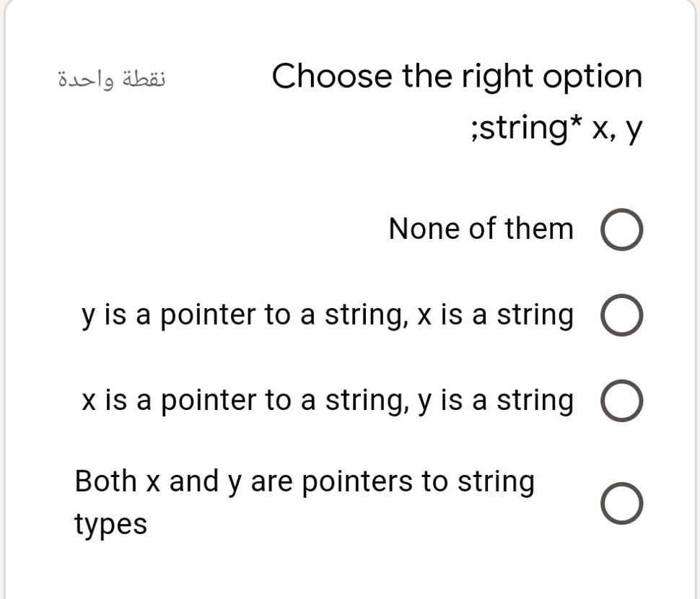700x599 pixels.
Task: Click "x is a string" at end of second option
Action: coord(494,316)
